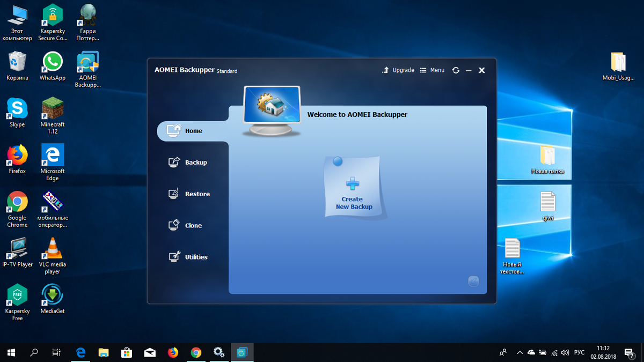This screenshot has width=644, height=362.
Task: Click Create New Backup note
Action: coord(354,188)
